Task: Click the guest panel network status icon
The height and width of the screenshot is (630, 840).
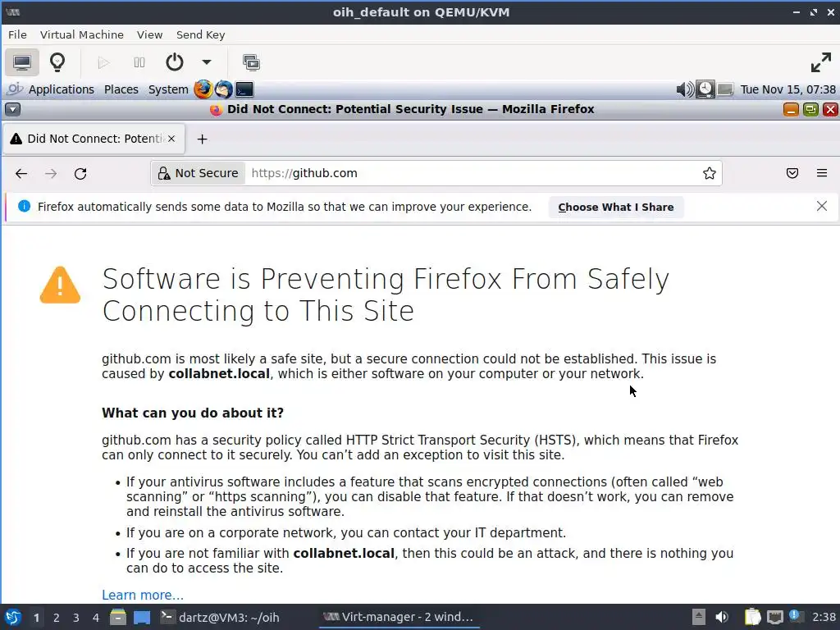Action: tap(725, 89)
